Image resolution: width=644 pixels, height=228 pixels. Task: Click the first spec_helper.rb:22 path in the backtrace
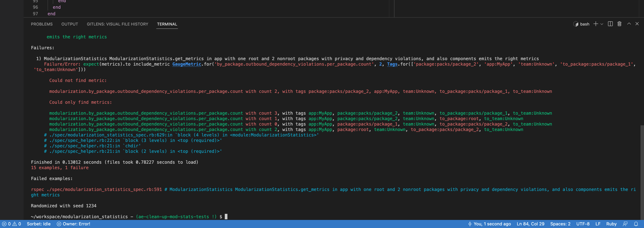coord(82,141)
